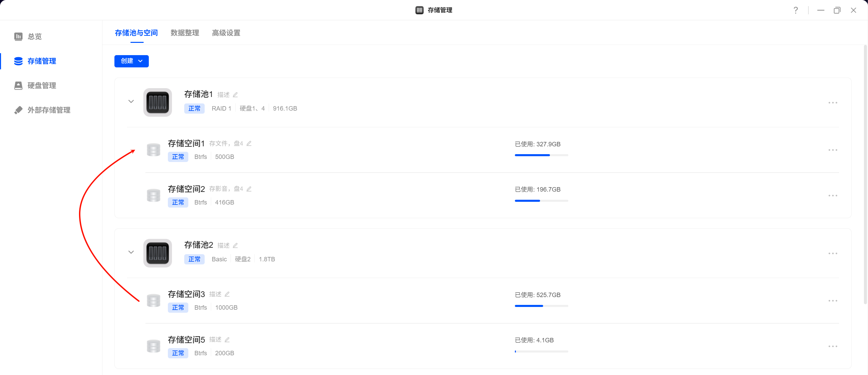Edit description pencil for 存储空间1
868x375 pixels.
[249, 144]
